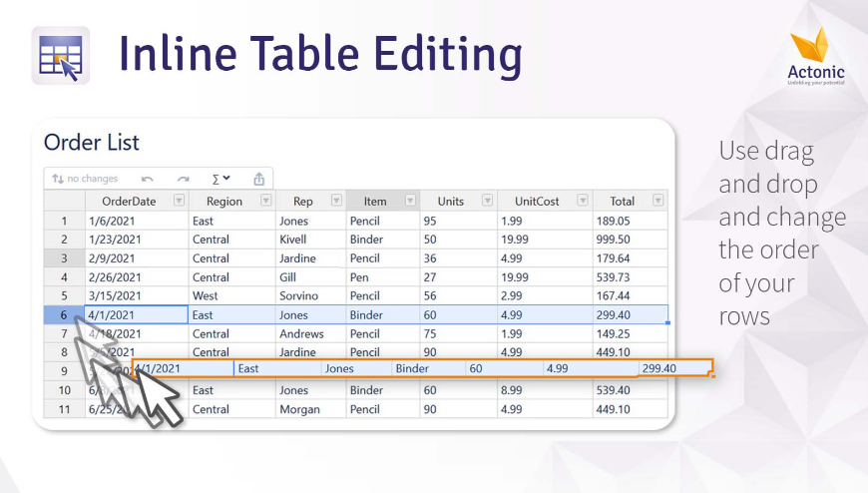Click the Units cell showing 50
868x493 pixels.
coord(458,240)
